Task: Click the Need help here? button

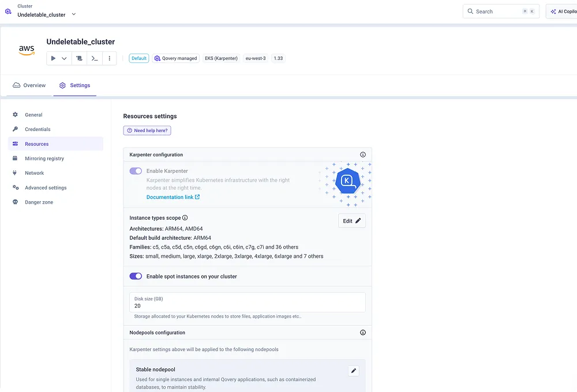Action: (x=147, y=130)
